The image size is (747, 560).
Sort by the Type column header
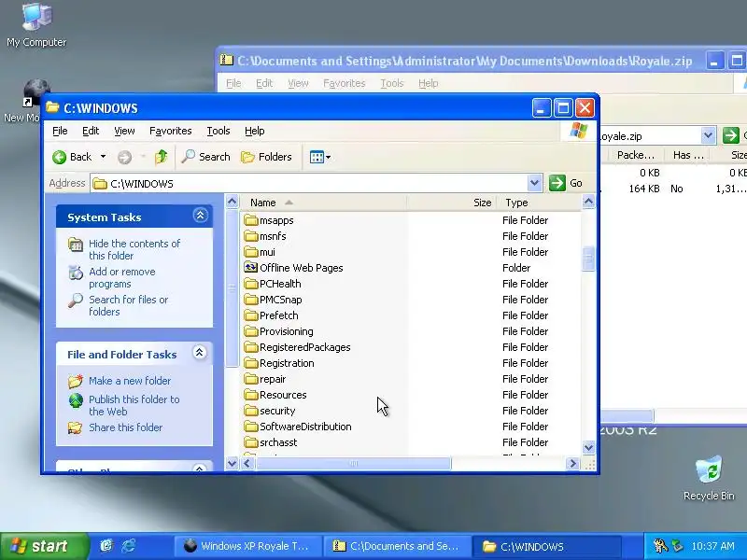[x=539, y=203]
